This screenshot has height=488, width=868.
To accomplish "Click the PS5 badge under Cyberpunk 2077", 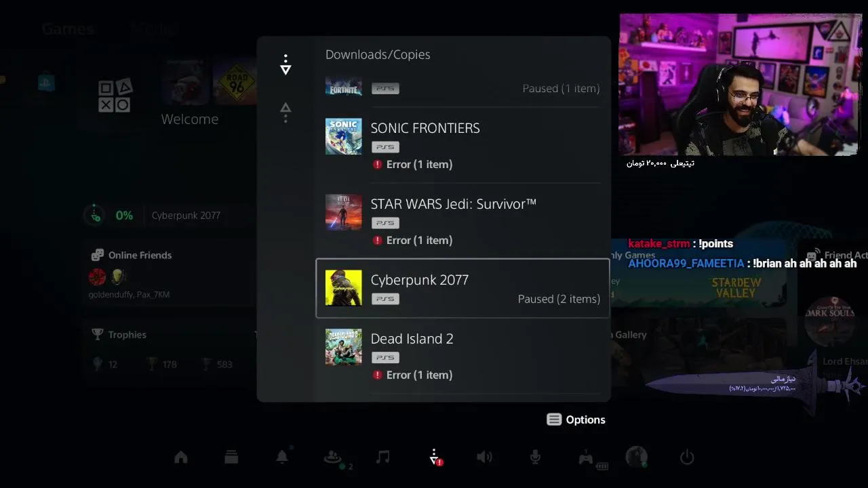I will (x=385, y=299).
